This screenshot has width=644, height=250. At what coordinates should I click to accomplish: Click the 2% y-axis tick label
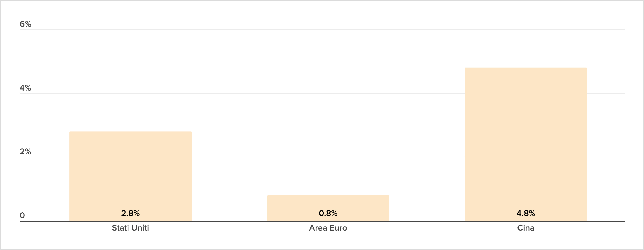[25, 151]
